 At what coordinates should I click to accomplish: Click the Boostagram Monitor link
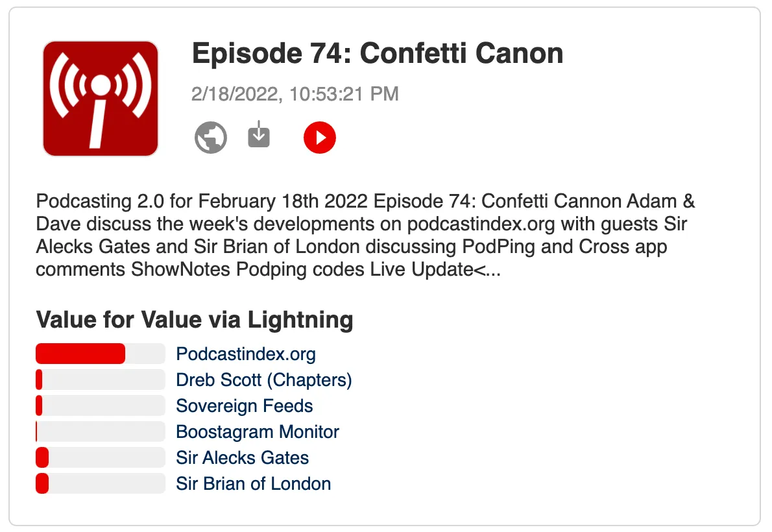(x=258, y=432)
